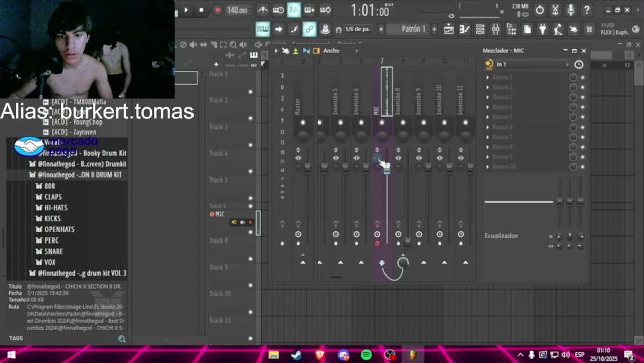Open the Patrón 1 pattern selector

pyautogui.click(x=413, y=29)
